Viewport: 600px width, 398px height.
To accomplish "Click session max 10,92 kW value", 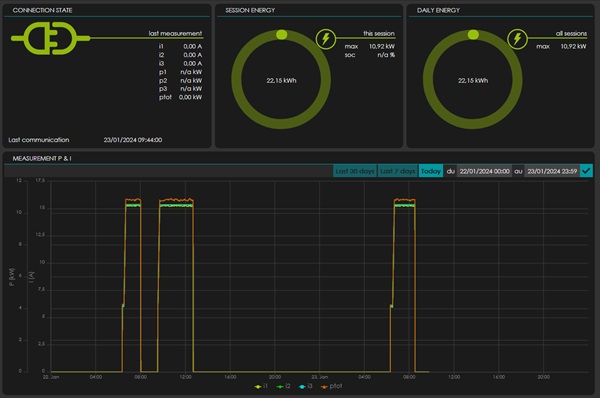I will point(382,46).
